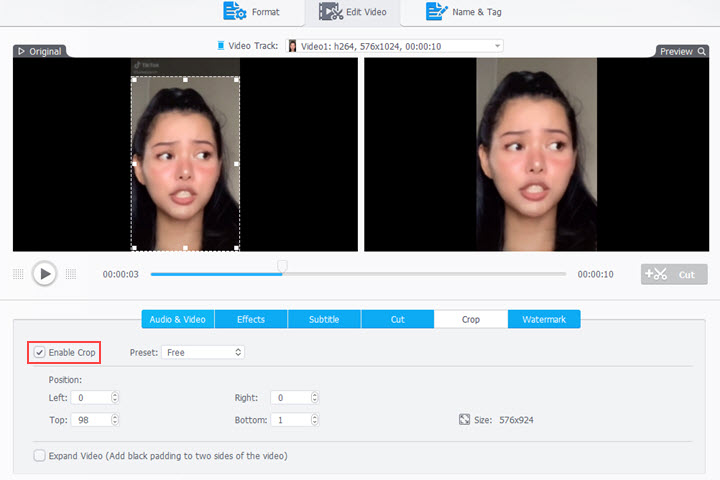
Task: Switch to the Edit Video tab
Action: point(353,12)
